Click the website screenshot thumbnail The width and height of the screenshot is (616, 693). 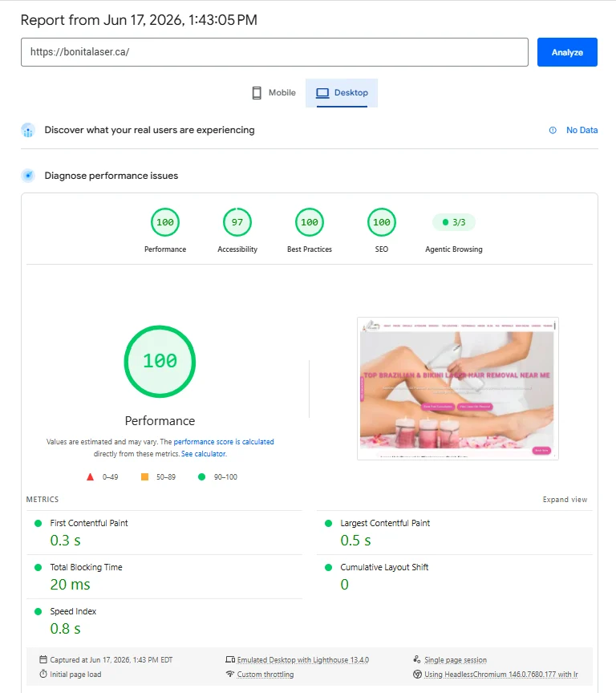click(x=458, y=388)
